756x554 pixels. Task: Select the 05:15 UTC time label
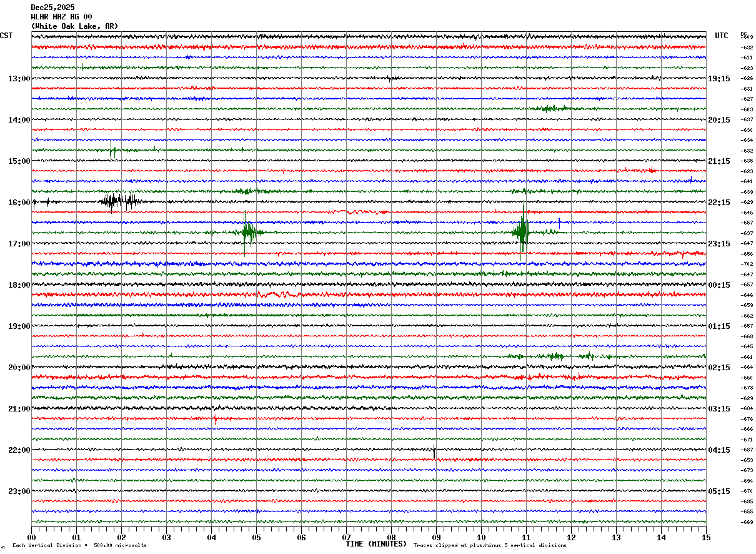(719, 491)
